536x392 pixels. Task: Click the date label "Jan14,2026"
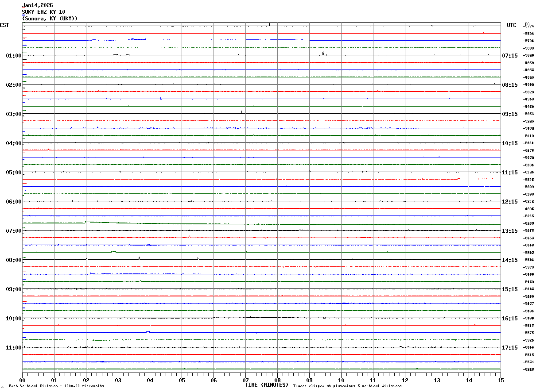point(38,5)
